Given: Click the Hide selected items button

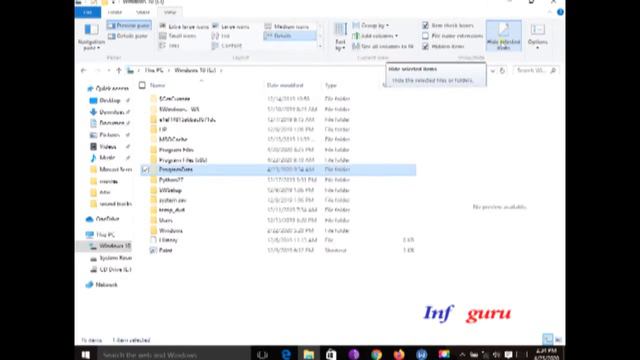Looking at the screenshot, I should click(x=503, y=36).
